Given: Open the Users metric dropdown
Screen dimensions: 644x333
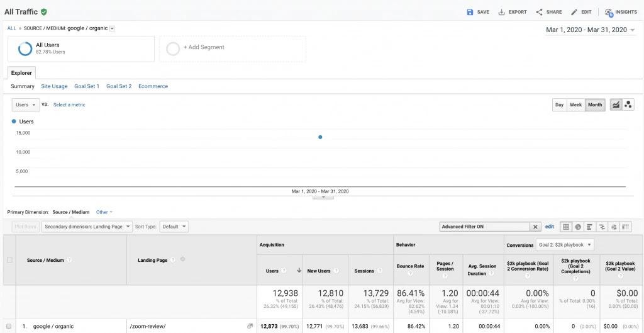Looking at the screenshot, I should pos(25,105).
